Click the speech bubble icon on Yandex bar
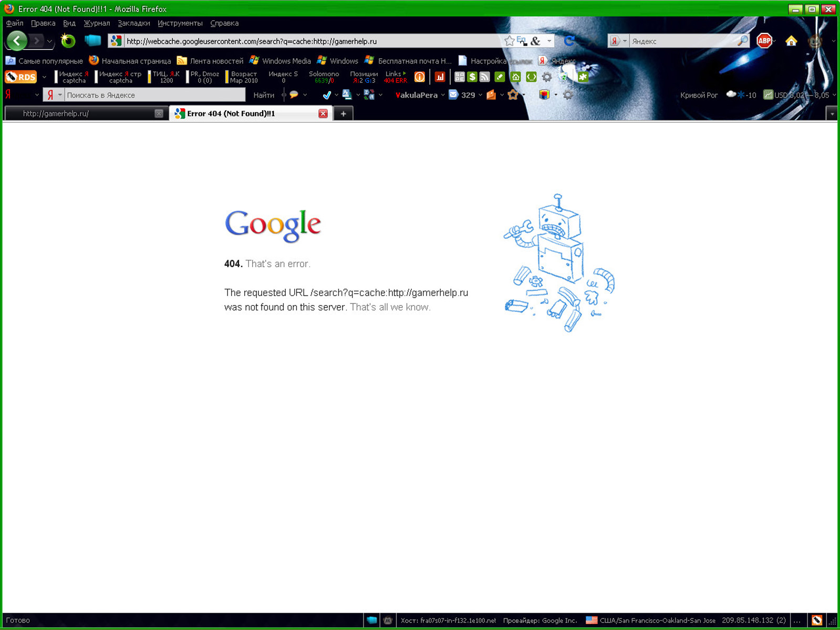This screenshot has height=630, width=840. pos(294,95)
